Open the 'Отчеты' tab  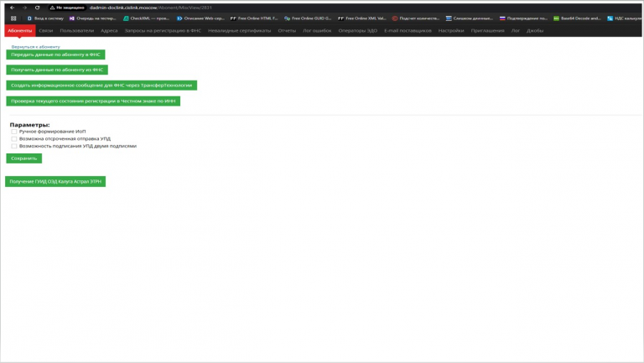click(287, 30)
